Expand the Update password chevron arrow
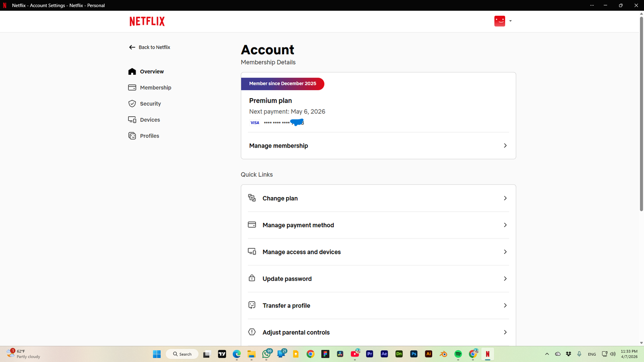Viewport: 644px width, 362px height. coord(505,279)
